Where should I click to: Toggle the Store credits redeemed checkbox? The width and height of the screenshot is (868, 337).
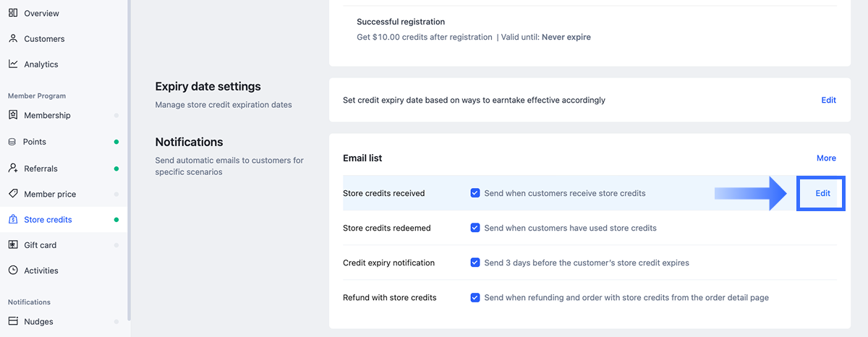pos(475,228)
